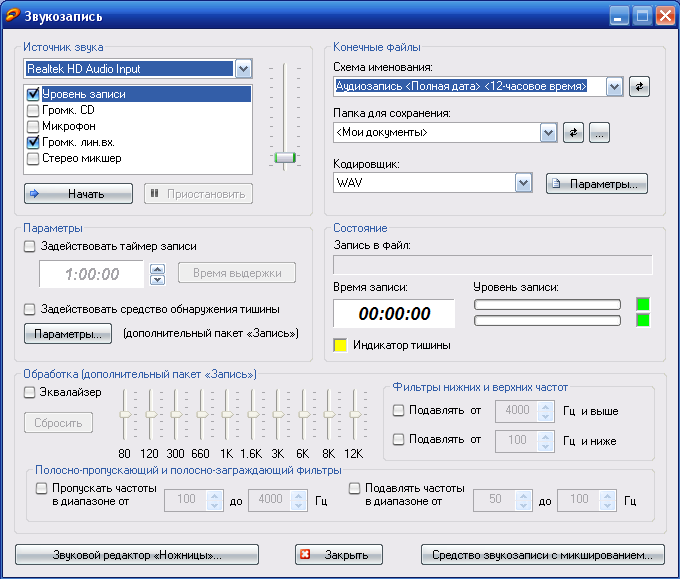
Task: Open Звуковой редактор «Ножницы» button
Action: point(137,554)
